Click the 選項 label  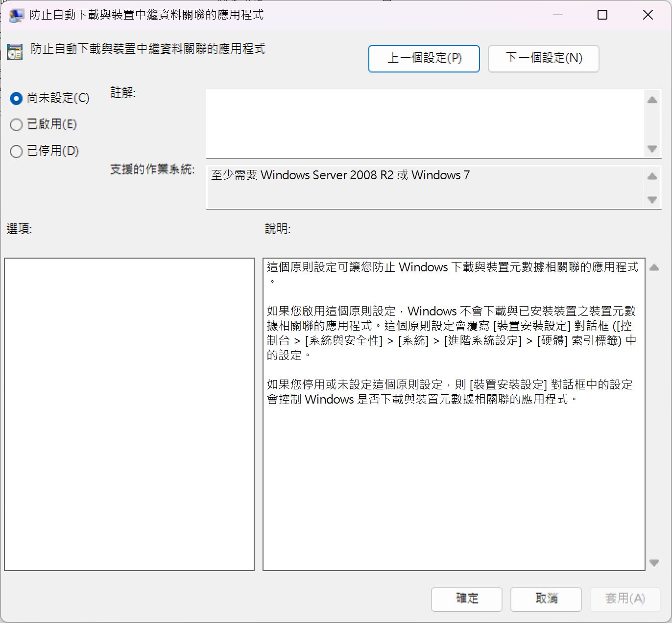tap(19, 229)
